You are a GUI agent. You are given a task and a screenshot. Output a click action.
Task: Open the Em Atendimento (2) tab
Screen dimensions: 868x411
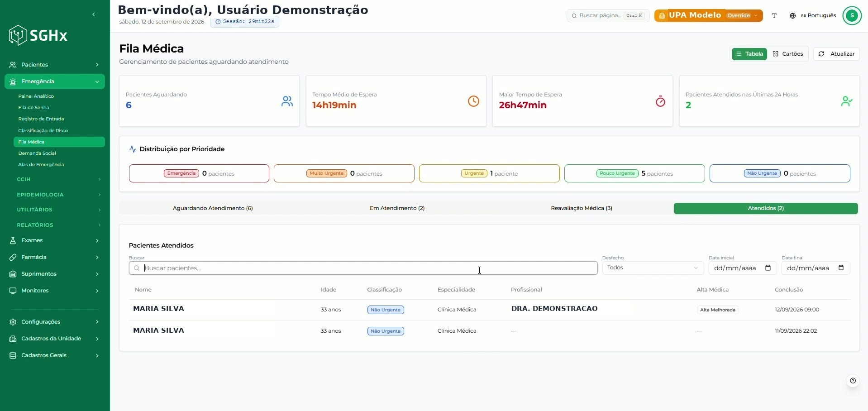coord(397,208)
